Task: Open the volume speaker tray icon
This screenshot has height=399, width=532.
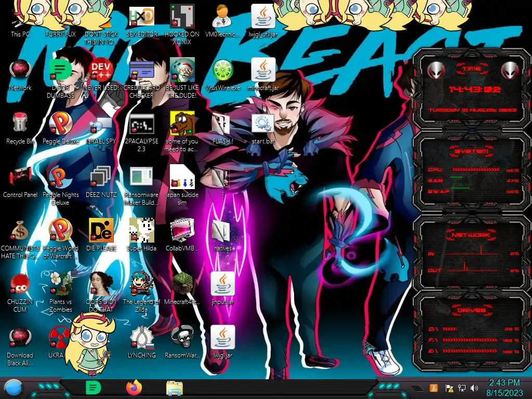Action: coord(474,388)
